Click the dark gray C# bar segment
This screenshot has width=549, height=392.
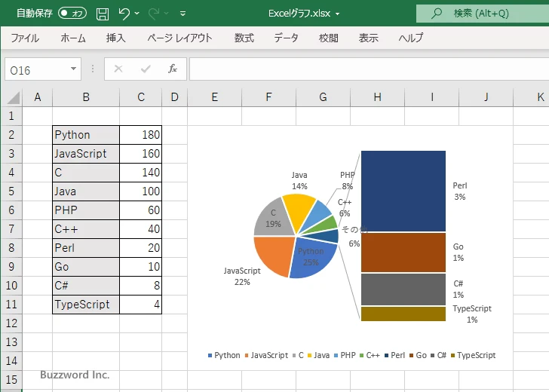pos(403,289)
